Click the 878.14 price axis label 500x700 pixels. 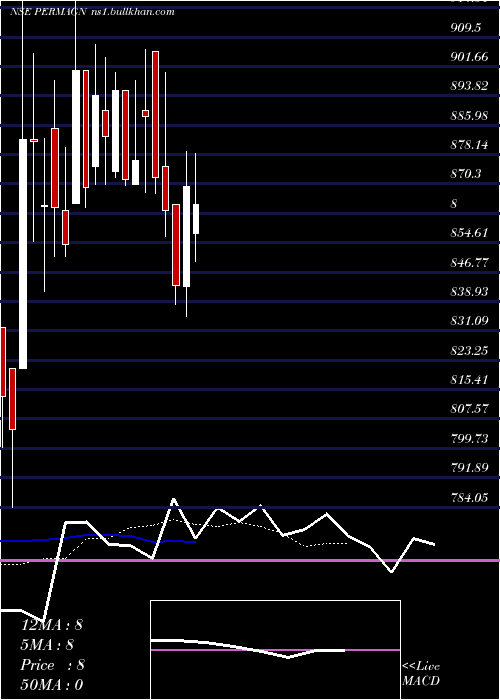click(x=469, y=145)
